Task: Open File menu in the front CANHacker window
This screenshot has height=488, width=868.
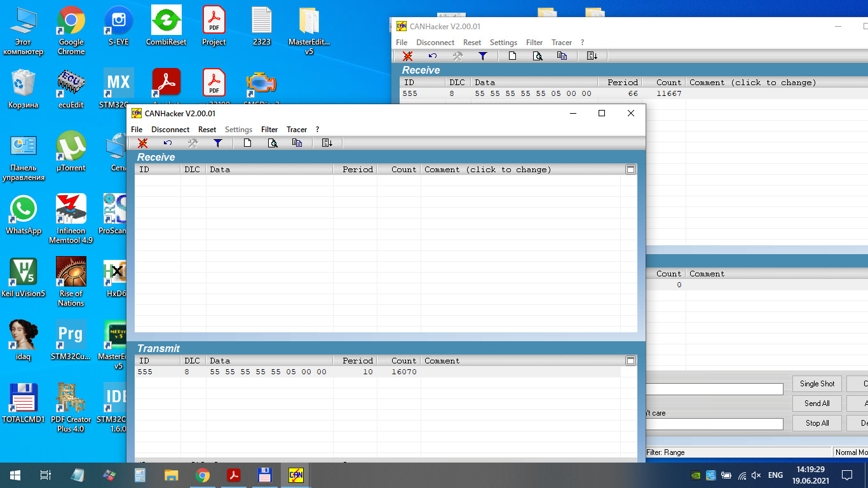Action: point(137,130)
